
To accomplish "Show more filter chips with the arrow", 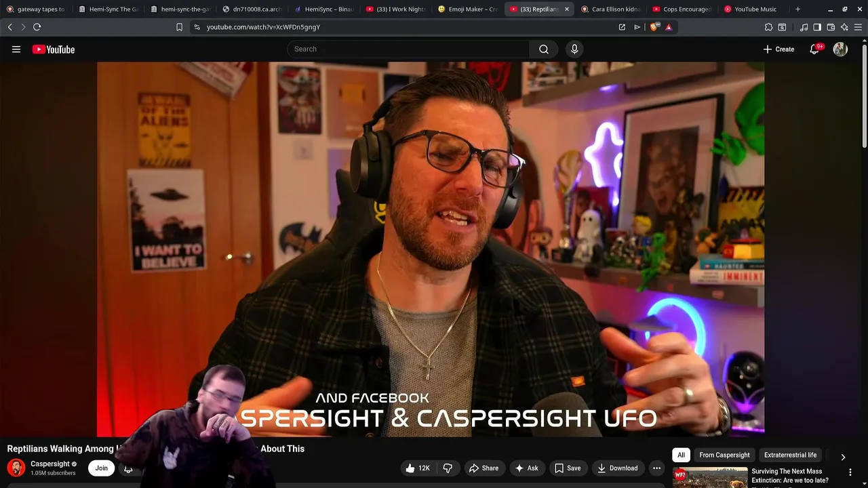I will tap(843, 457).
